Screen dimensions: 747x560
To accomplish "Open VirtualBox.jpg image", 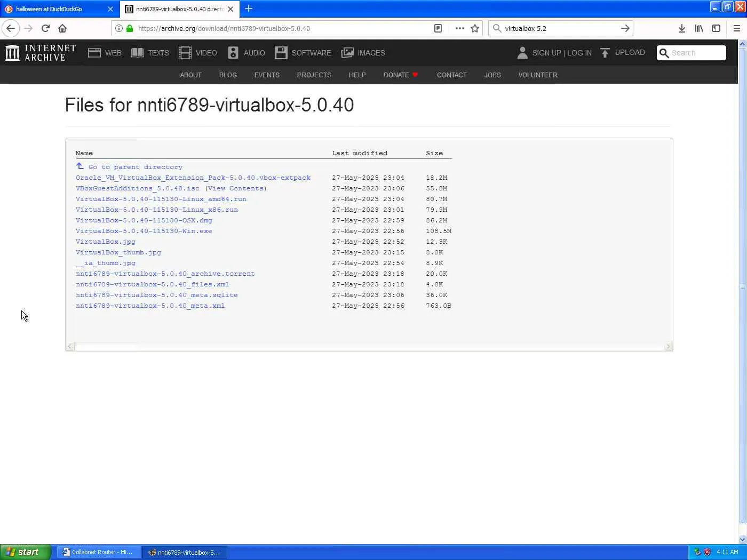I will [106, 242].
